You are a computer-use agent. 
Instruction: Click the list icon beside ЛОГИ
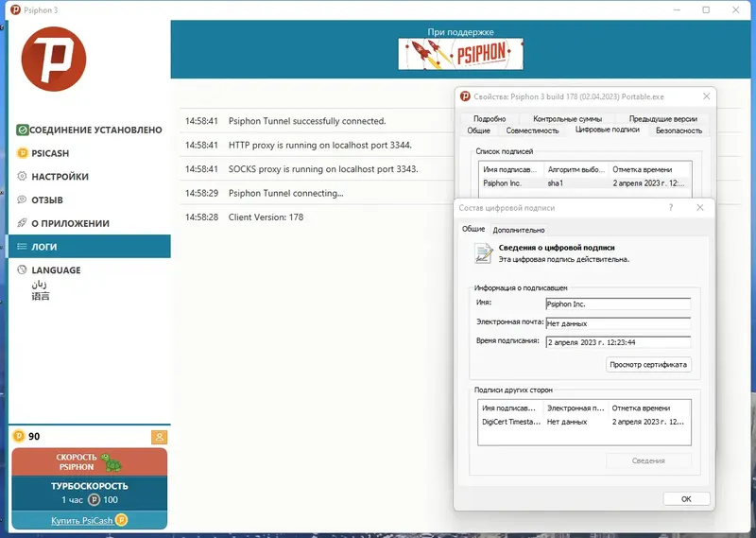point(22,247)
